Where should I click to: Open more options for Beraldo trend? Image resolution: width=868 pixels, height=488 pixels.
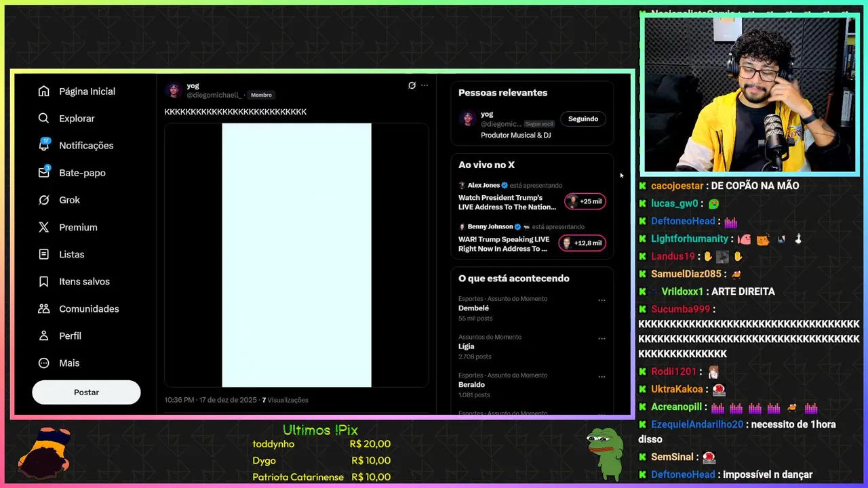[x=601, y=377]
